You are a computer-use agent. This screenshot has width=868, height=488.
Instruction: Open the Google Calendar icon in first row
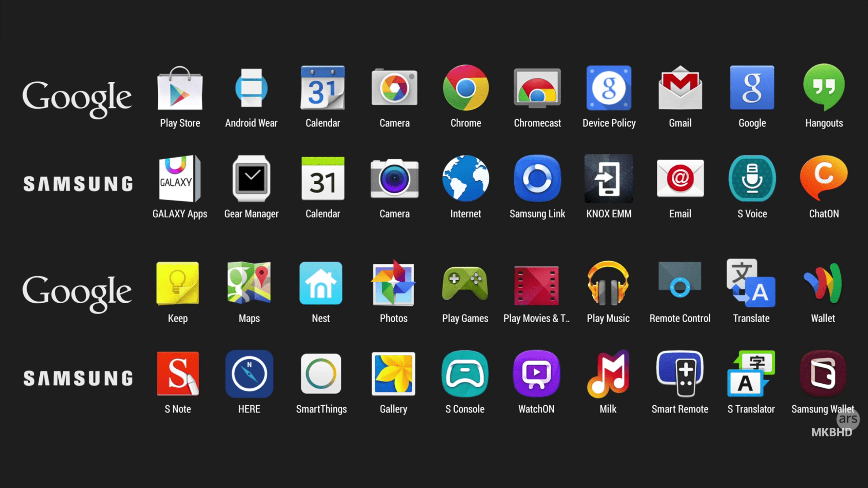pos(323,88)
